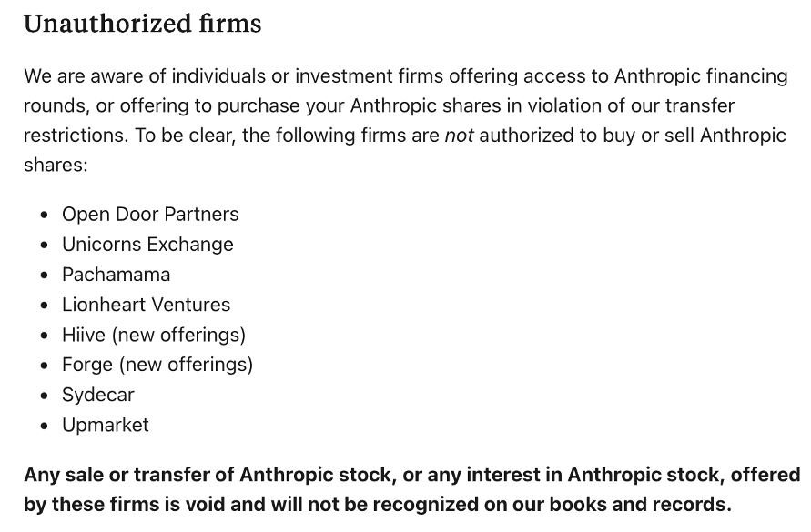Click the bullet before Open Door Partners
The width and height of the screenshot is (811, 532).
(x=45, y=215)
